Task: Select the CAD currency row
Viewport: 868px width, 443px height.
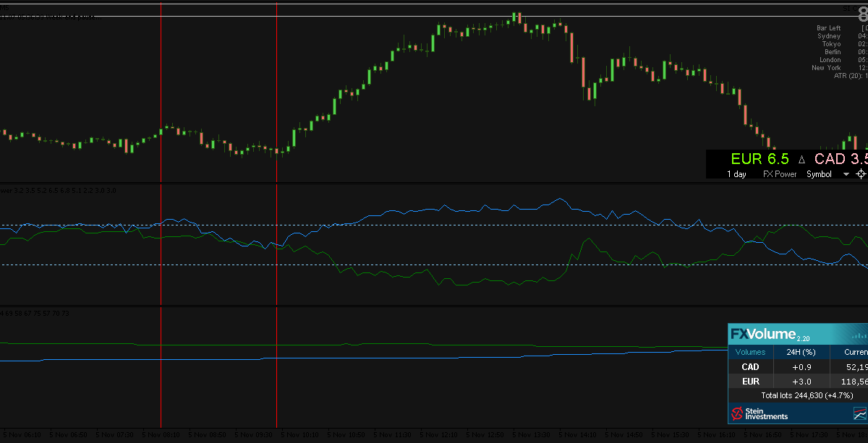Action: click(750, 367)
